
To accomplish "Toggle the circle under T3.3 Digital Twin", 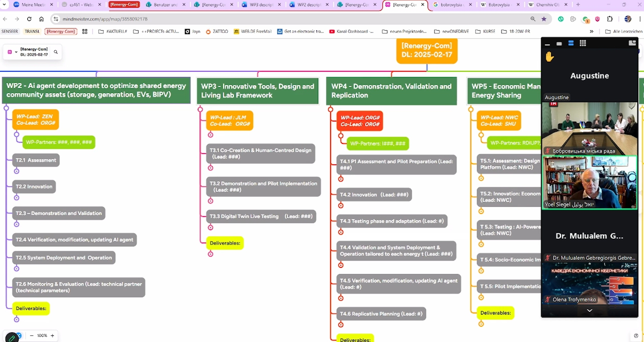I will tap(210, 227).
